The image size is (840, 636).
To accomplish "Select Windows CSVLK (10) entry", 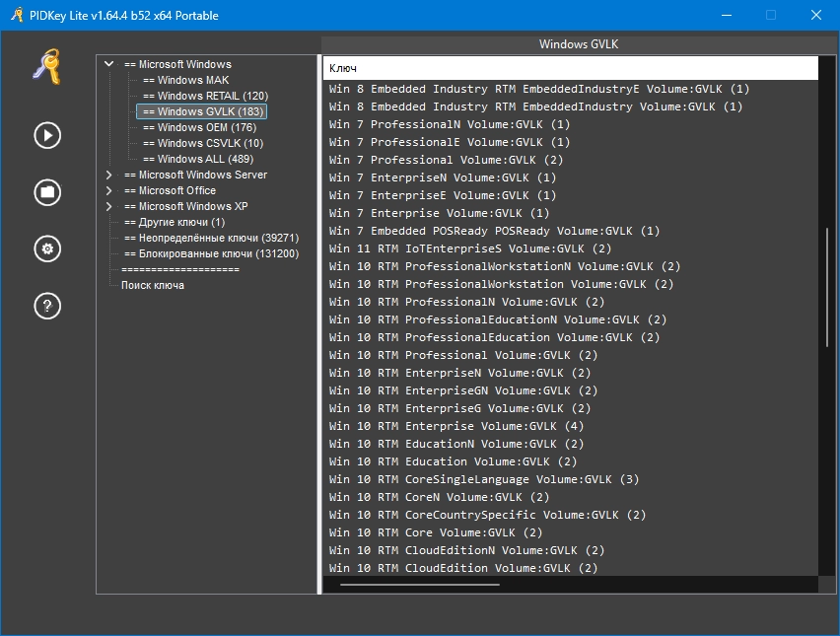I will tap(202, 143).
